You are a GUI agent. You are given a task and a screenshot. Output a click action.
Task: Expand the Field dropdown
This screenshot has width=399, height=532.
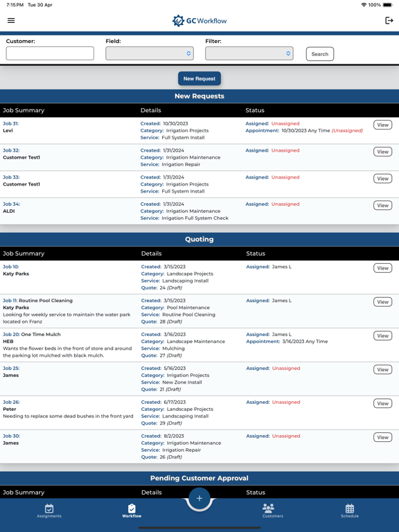[x=150, y=53]
